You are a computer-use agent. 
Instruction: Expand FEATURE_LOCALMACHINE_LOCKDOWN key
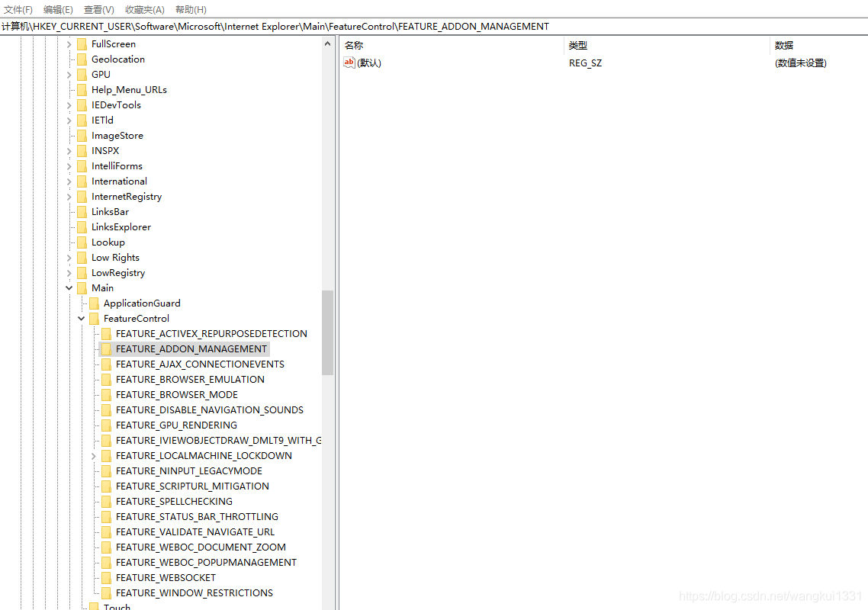(94, 455)
